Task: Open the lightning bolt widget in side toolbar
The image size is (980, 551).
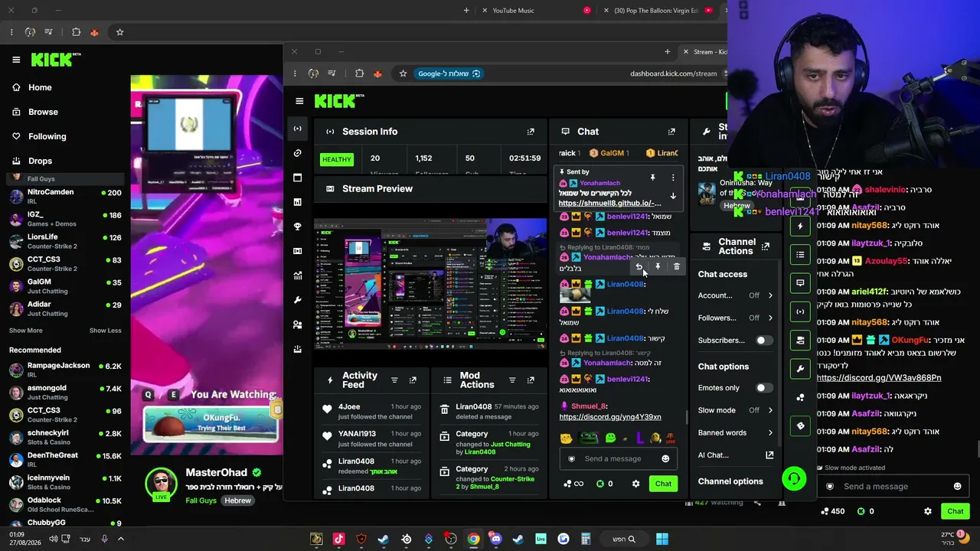Action: tap(800, 226)
